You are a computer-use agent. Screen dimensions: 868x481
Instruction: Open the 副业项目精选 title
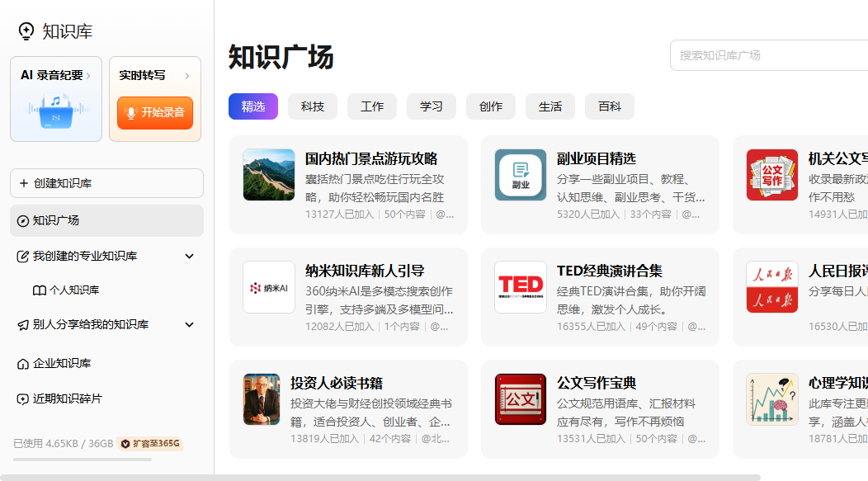[x=597, y=159]
